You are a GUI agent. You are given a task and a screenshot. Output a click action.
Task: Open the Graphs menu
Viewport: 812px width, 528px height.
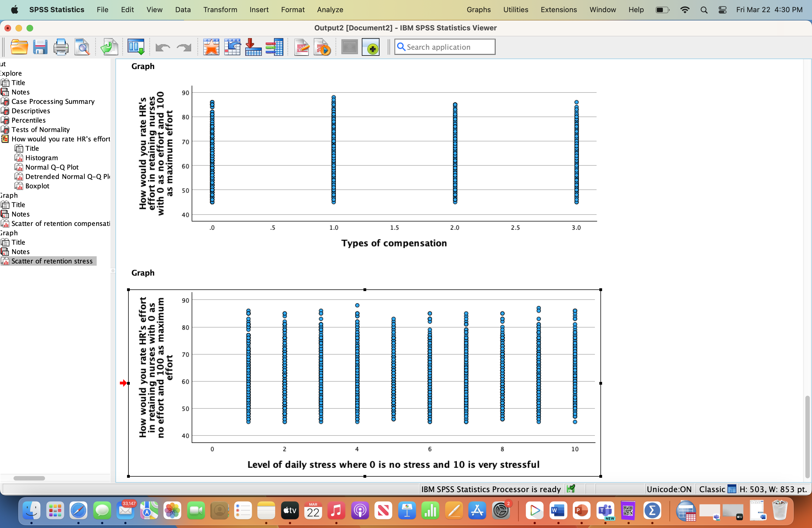[x=478, y=10]
